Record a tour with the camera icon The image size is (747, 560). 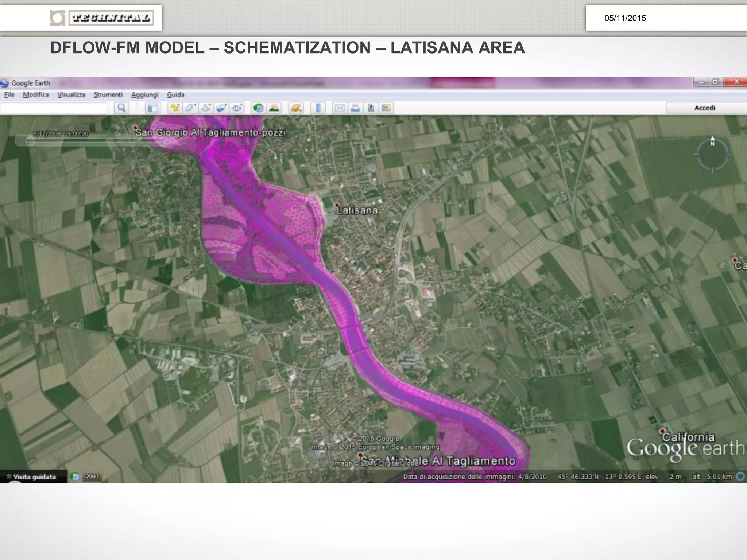tap(237, 108)
